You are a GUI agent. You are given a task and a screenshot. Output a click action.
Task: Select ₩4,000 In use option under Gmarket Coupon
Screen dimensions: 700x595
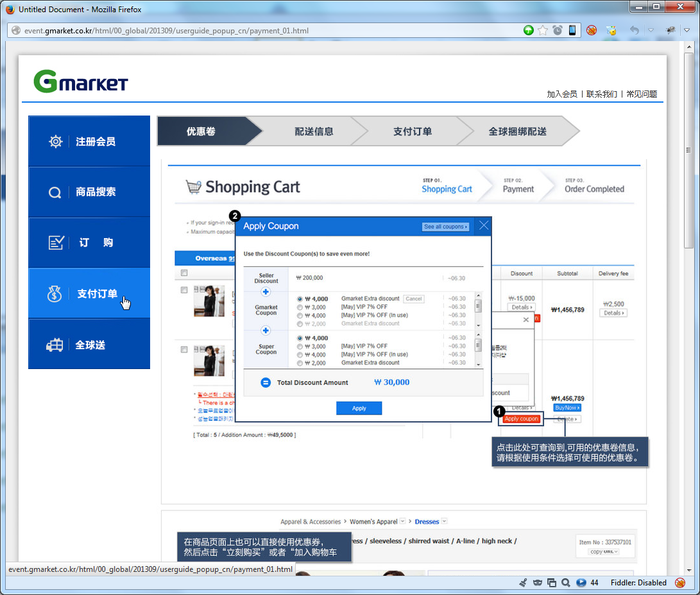pyautogui.click(x=300, y=315)
